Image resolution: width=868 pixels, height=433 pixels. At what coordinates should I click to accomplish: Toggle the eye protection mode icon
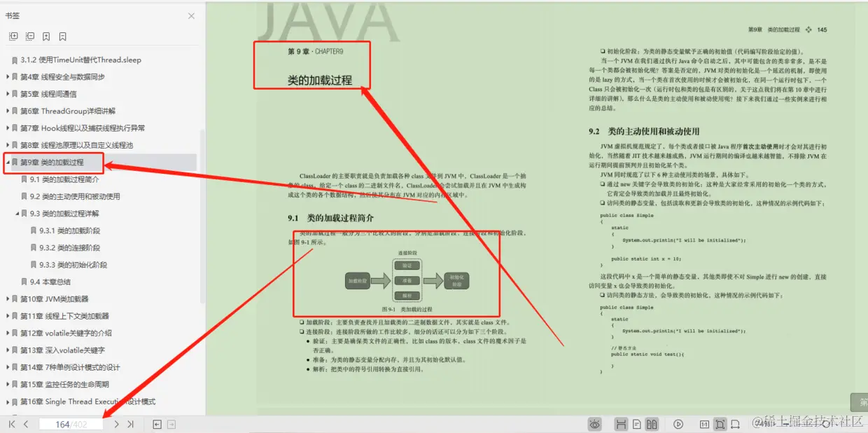click(595, 424)
